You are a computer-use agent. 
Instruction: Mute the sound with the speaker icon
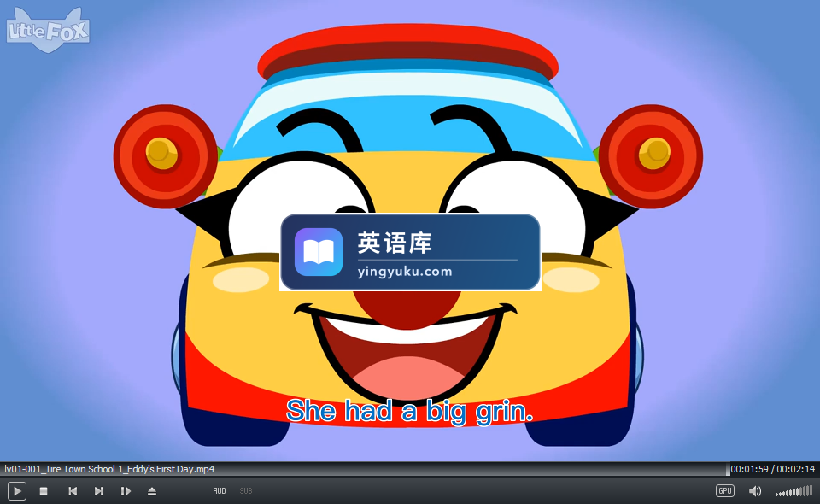coord(754,491)
